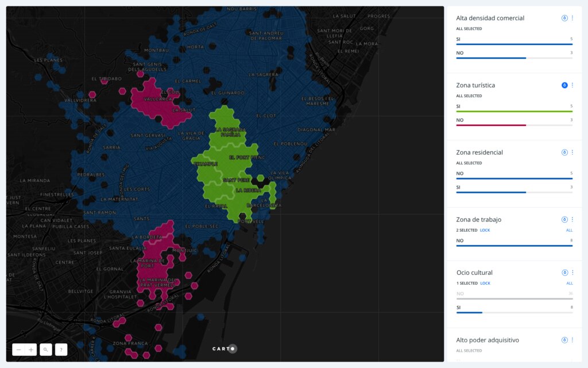
Task: Select ALL in Zona de trabajo widget
Action: [569, 230]
